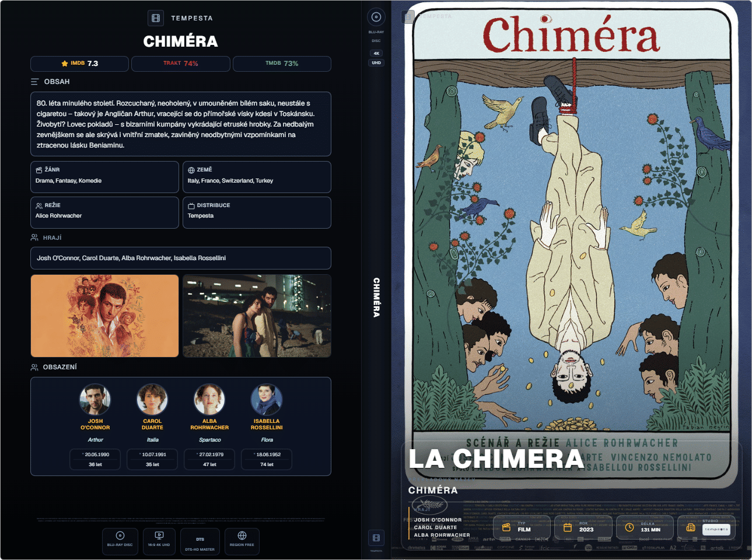
Task: Click the genre icon beside ŽÁNR
Action: [x=39, y=170]
